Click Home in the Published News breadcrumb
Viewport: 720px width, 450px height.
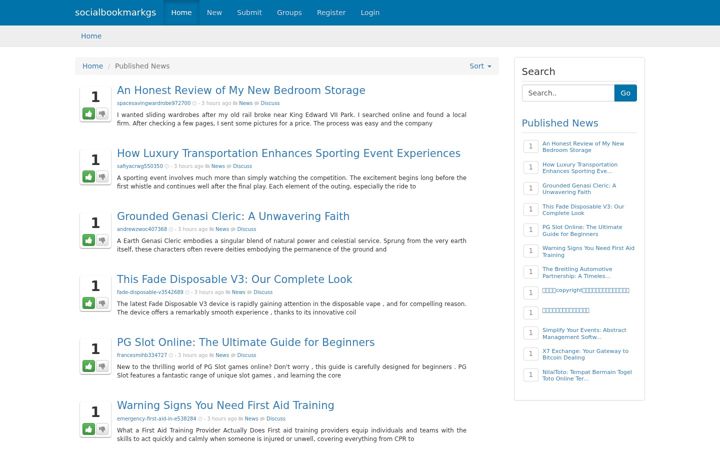coord(93,66)
